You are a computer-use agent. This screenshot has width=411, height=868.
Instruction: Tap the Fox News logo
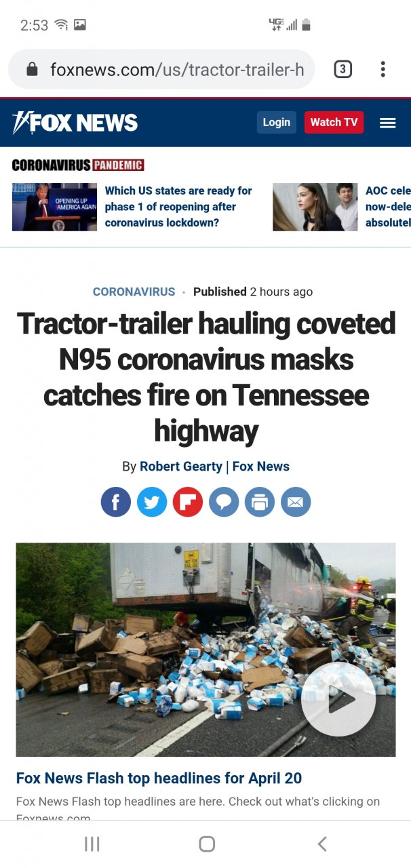(x=75, y=123)
